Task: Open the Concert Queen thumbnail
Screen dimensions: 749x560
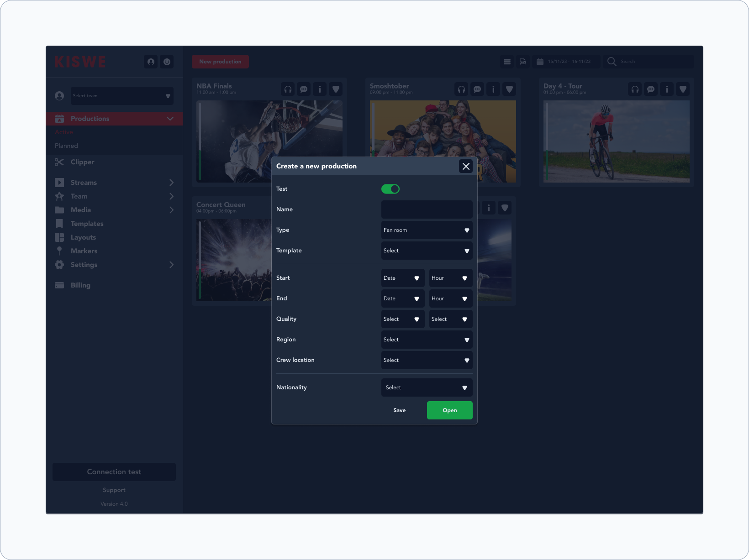Action: (x=234, y=260)
